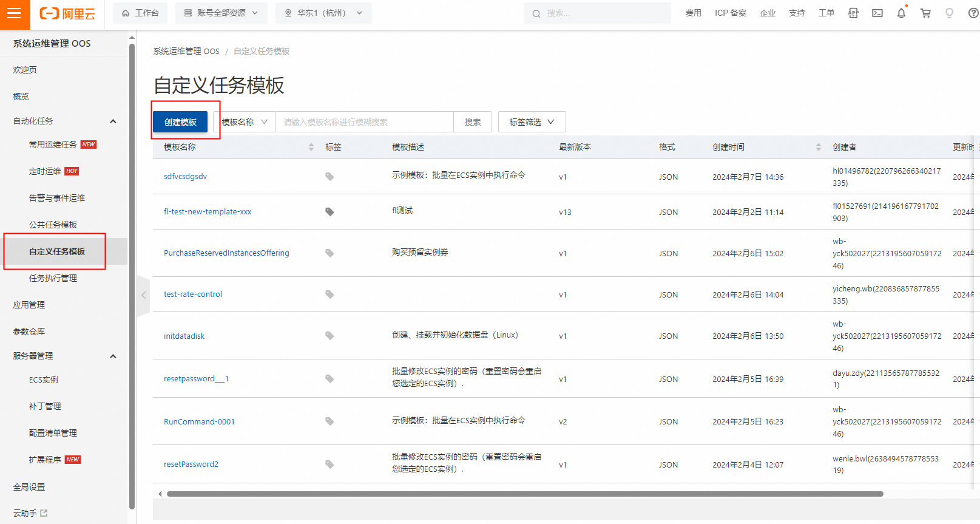This screenshot has width=980, height=524.
Task: Open the 华东1（杭州）region selector
Action: pos(323,13)
